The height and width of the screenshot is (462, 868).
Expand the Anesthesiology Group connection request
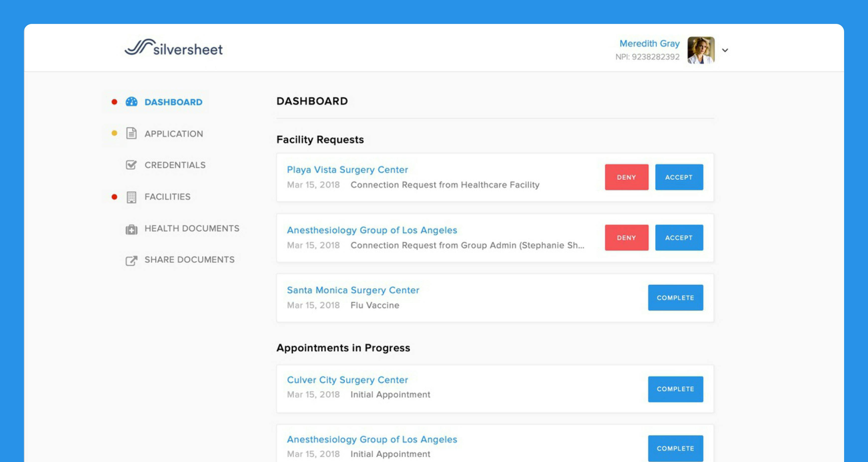click(x=372, y=230)
